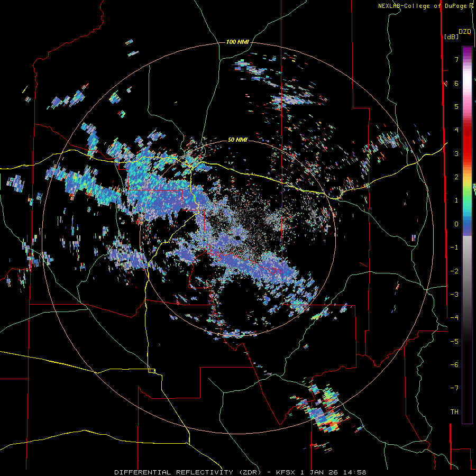Viewport: 476px width, 476px height.
Task: Click the 3 value on the color scale
Action: coord(456,153)
